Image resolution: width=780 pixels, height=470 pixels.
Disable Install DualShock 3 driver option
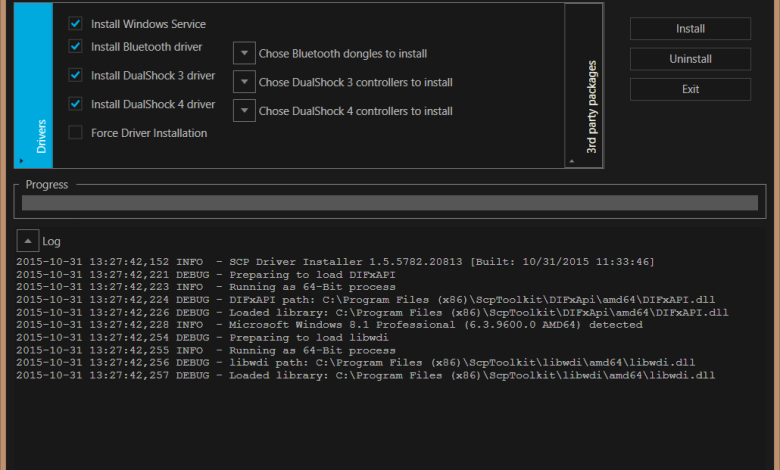coord(75,75)
